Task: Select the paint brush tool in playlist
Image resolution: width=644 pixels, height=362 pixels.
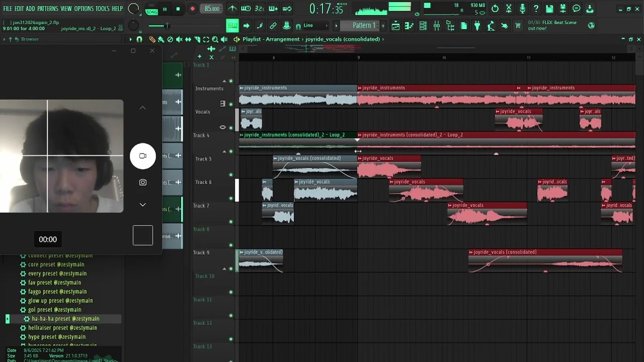Action: pyautogui.click(x=161, y=39)
